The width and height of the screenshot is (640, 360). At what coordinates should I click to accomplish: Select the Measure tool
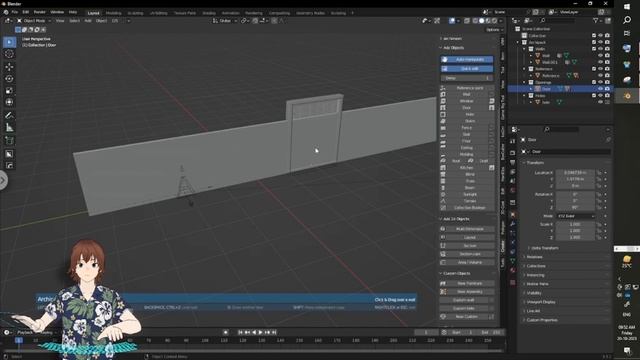click(9, 128)
